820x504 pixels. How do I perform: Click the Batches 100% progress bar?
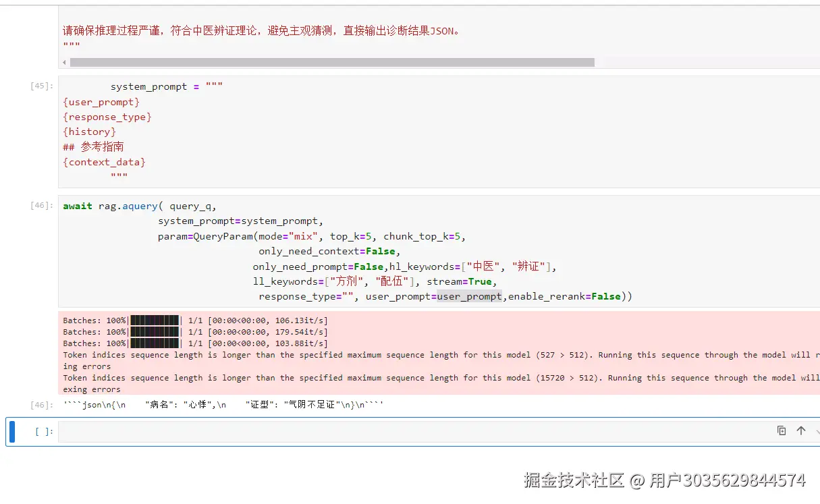click(155, 320)
